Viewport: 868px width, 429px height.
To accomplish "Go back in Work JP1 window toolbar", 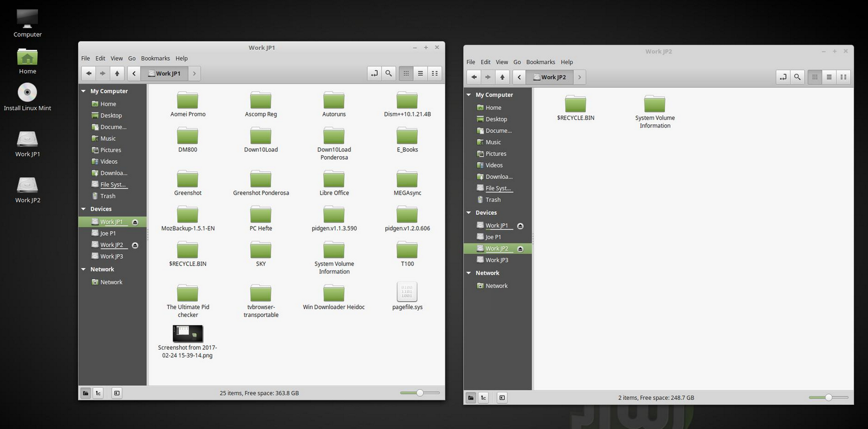I will point(89,74).
